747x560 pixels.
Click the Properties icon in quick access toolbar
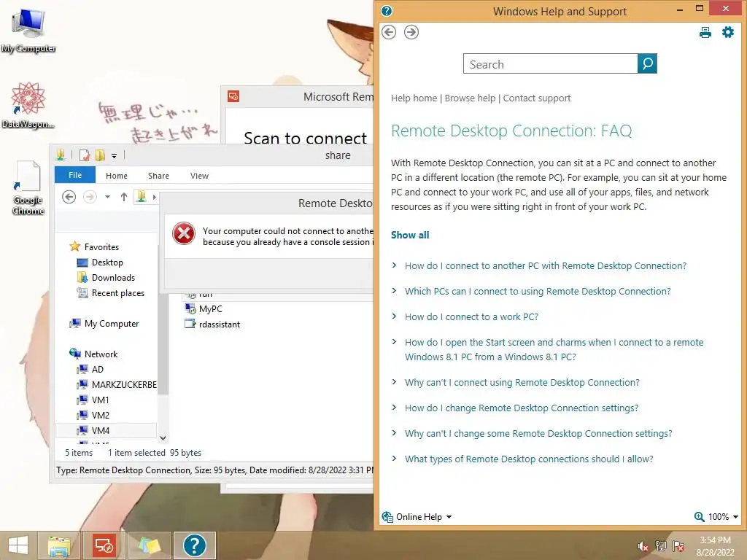tap(85, 155)
